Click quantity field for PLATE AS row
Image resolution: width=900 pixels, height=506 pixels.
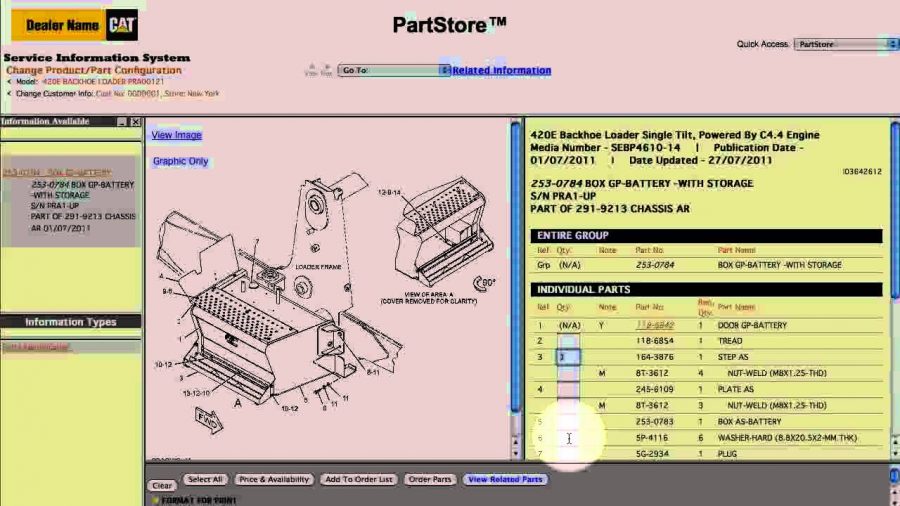tap(568, 389)
